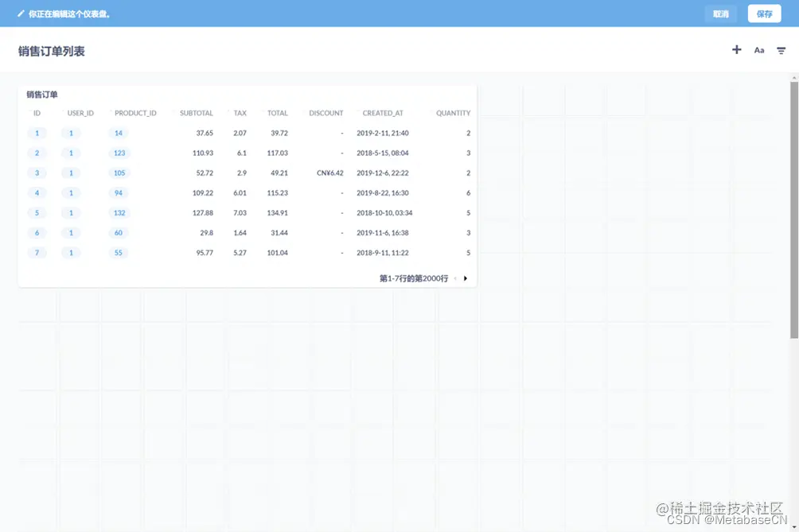Sort by the TAX column header
This screenshot has width=799, height=532.
240,113
